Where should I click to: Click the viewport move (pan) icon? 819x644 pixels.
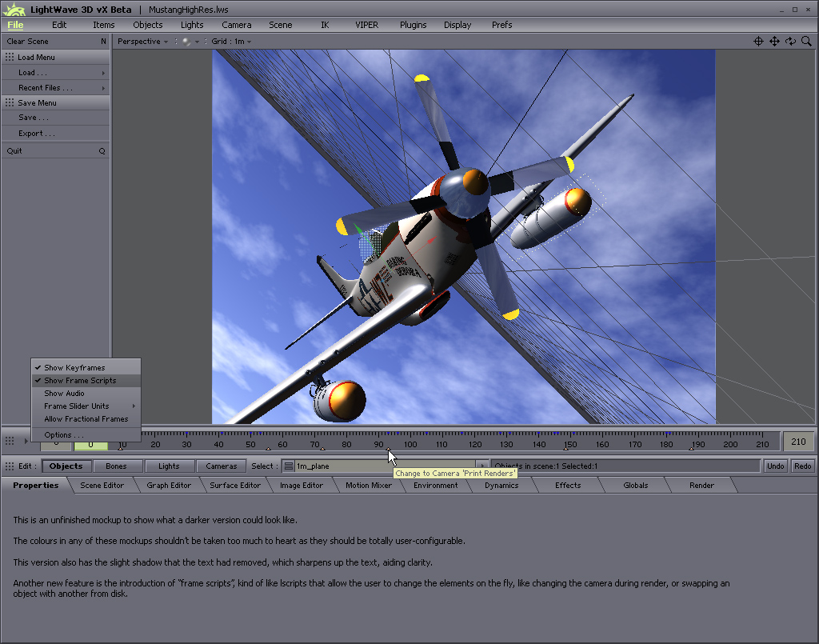pyautogui.click(x=774, y=42)
